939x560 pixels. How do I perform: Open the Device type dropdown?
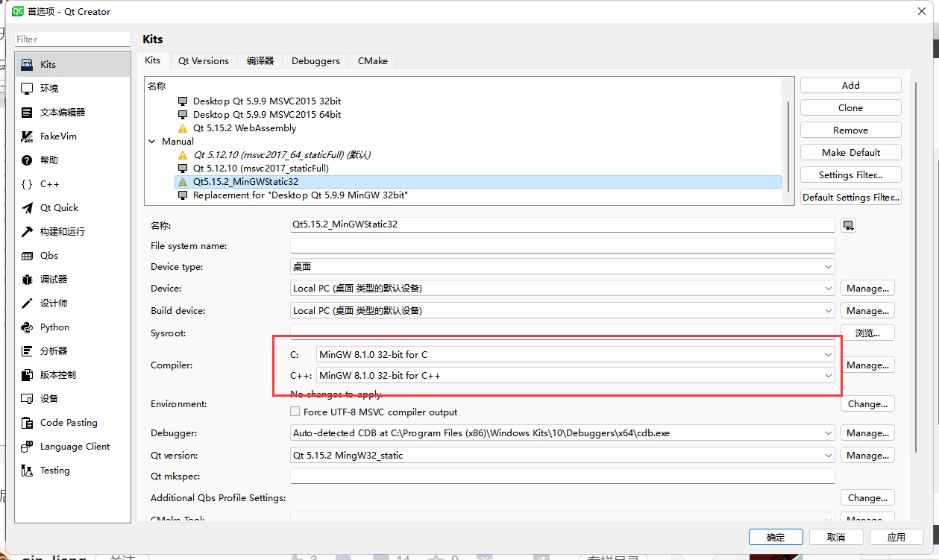(562, 267)
